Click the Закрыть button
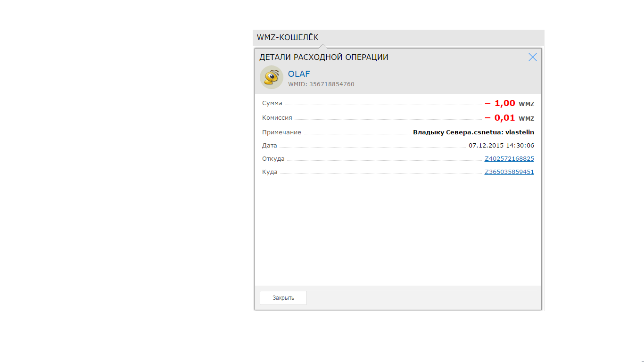Viewport: 644px width, 362px height. point(283,298)
